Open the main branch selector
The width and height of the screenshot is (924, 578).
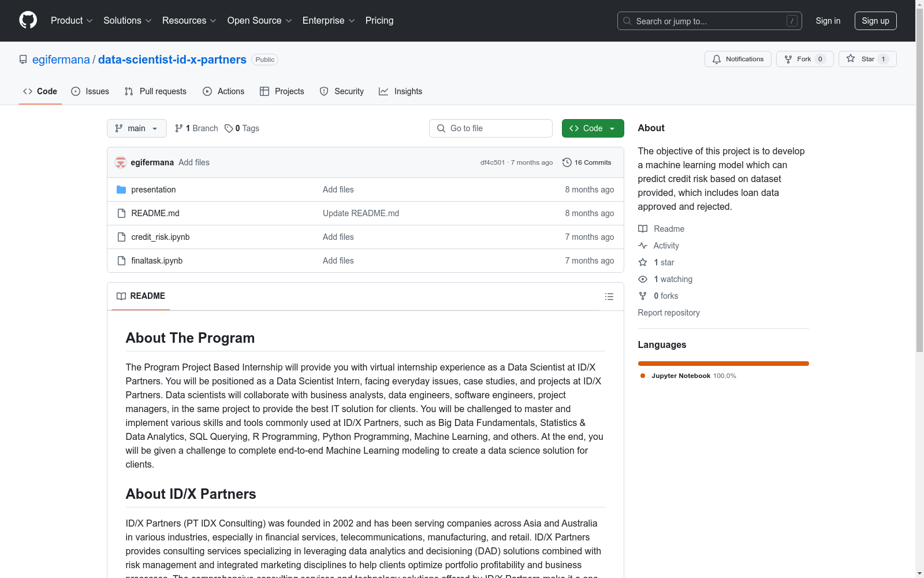coord(136,128)
